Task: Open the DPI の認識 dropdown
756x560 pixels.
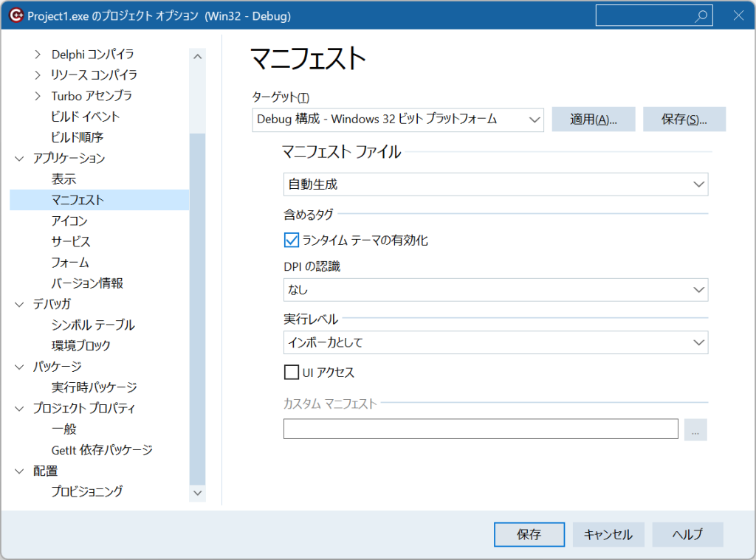Action: [495, 290]
